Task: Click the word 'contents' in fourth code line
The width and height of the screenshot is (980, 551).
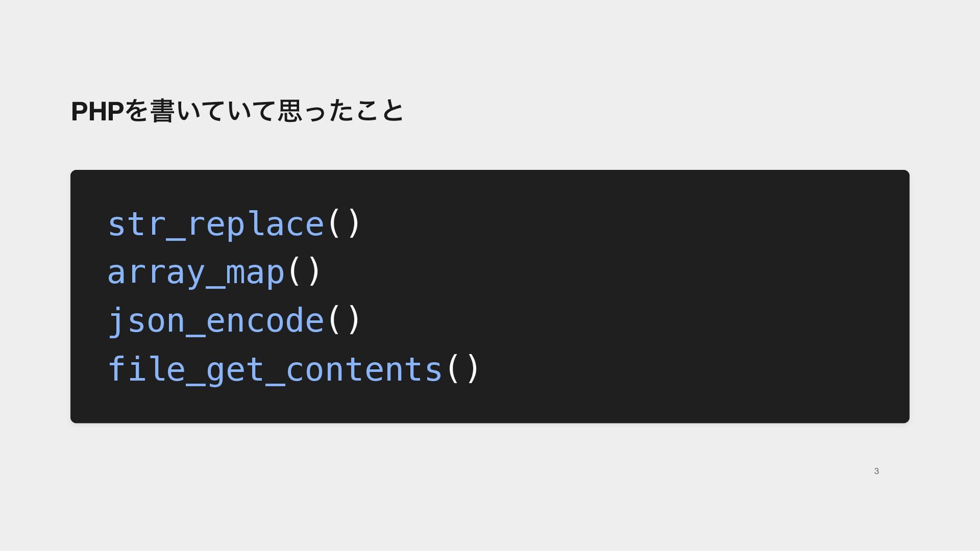Action: click(364, 369)
